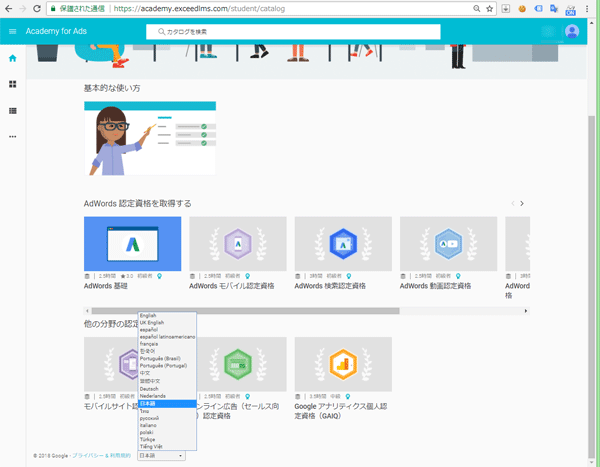Click the award badge icon under GAIQ card
Image resolution: width=600 pixels, height=467 pixels.
tap(348, 397)
